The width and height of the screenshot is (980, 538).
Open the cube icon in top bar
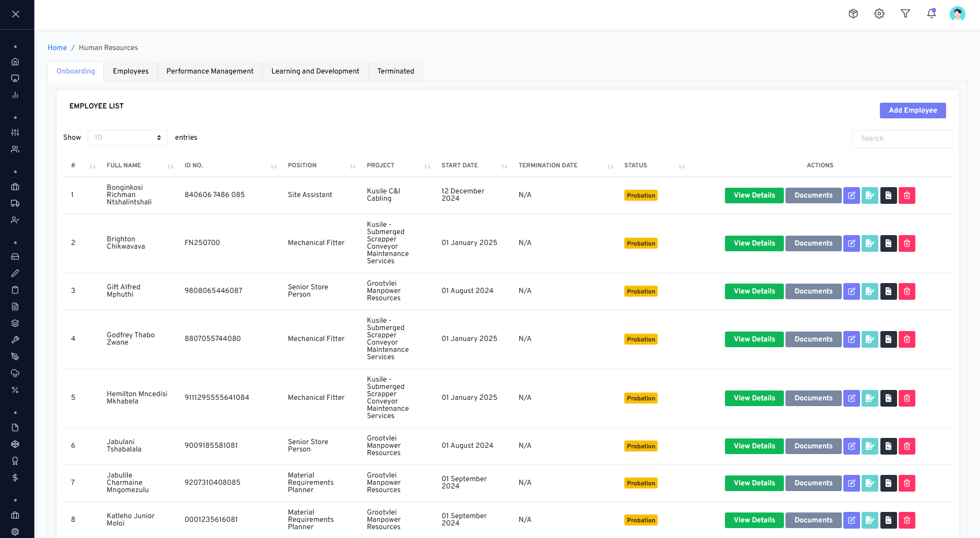pos(853,14)
